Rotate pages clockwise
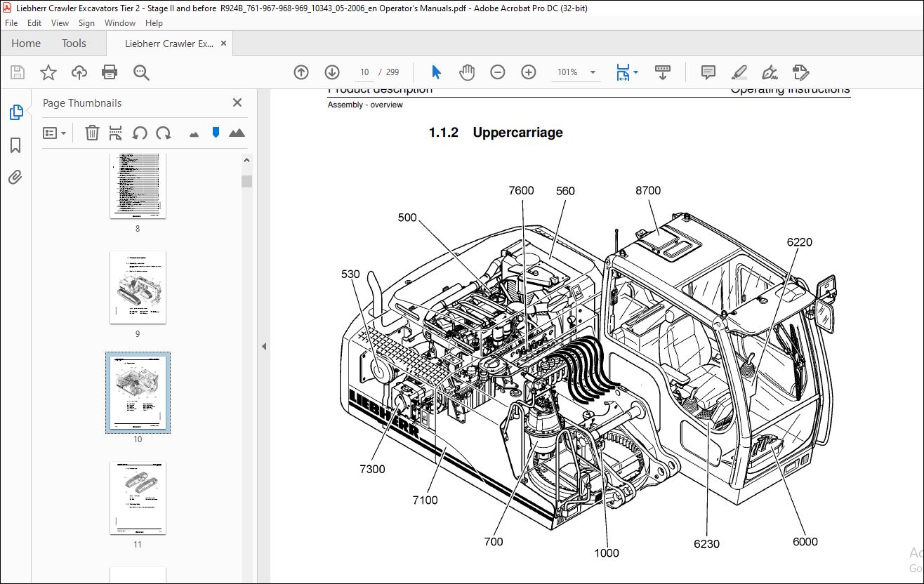 (x=164, y=133)
